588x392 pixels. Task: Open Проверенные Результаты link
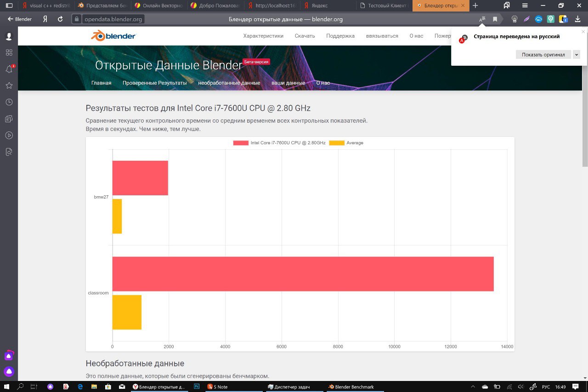(x=155, y=83)
